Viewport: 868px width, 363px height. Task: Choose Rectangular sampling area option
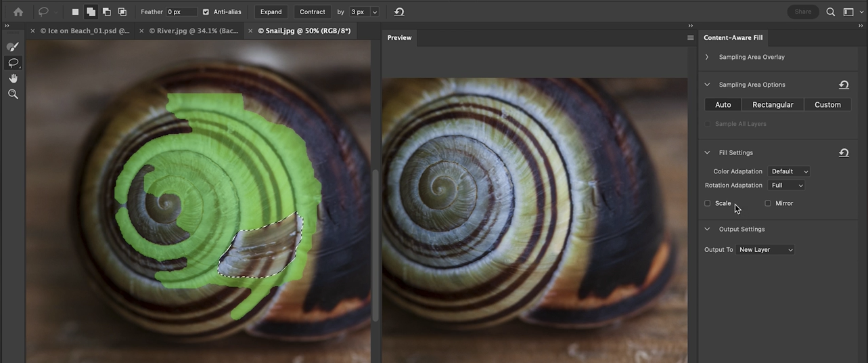(x=773, y=105)
